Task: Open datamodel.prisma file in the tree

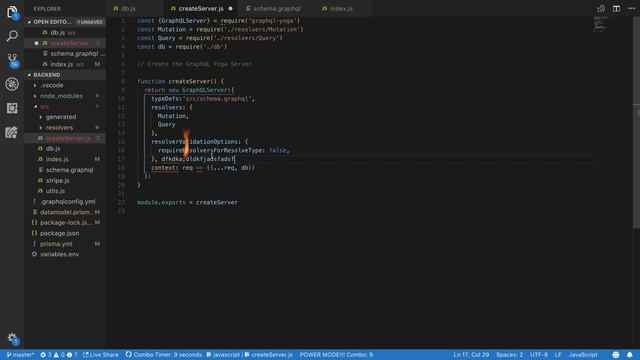Action: coord(65,212)
